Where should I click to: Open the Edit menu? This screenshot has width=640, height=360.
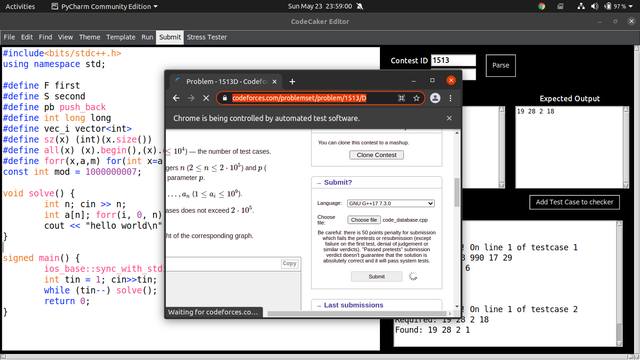click(27, 37)
